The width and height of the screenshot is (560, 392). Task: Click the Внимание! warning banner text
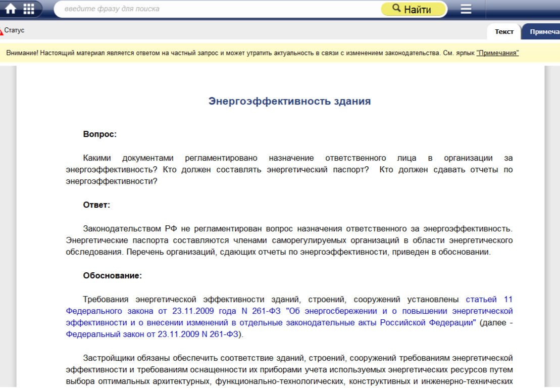click(x=263, y=53)
